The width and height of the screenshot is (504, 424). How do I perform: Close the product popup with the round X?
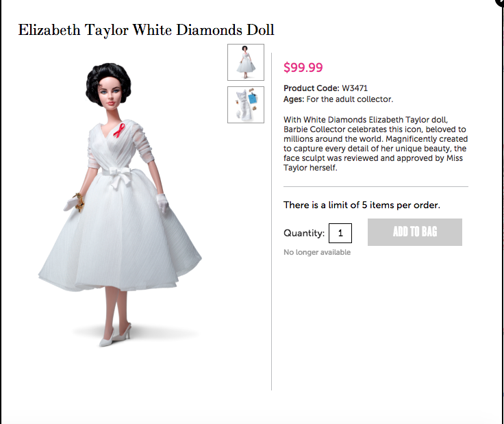tap(501, 2)
